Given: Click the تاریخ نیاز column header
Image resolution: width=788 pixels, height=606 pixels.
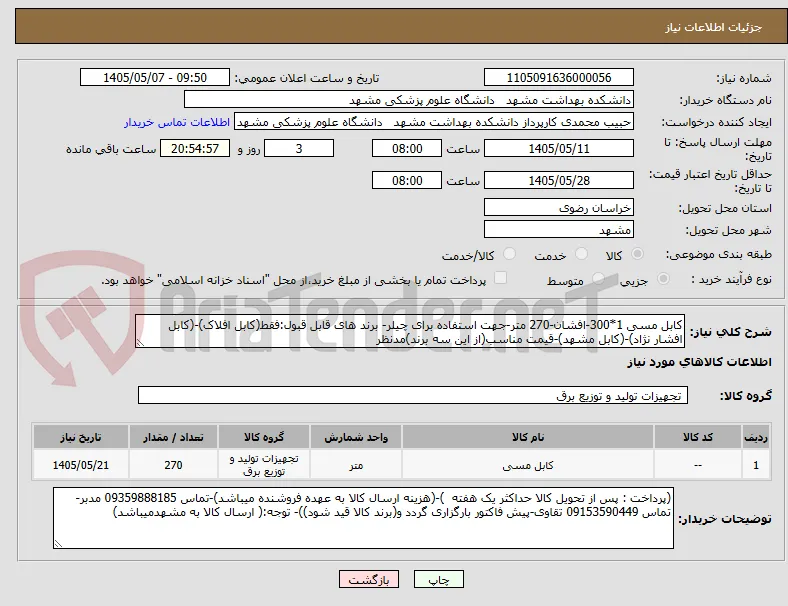Looking at the screenshot, I should pyautogui.click(x=81, y=437).
